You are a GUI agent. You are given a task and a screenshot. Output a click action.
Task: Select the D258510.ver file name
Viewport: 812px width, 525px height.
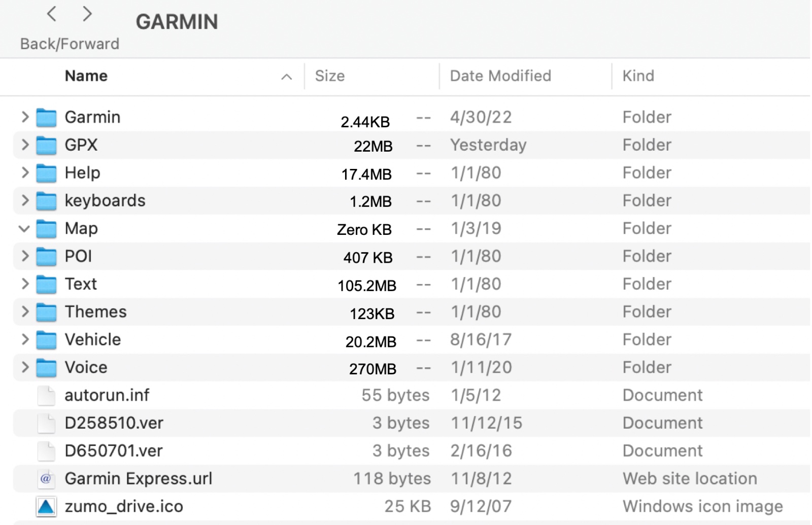point(114,423)
